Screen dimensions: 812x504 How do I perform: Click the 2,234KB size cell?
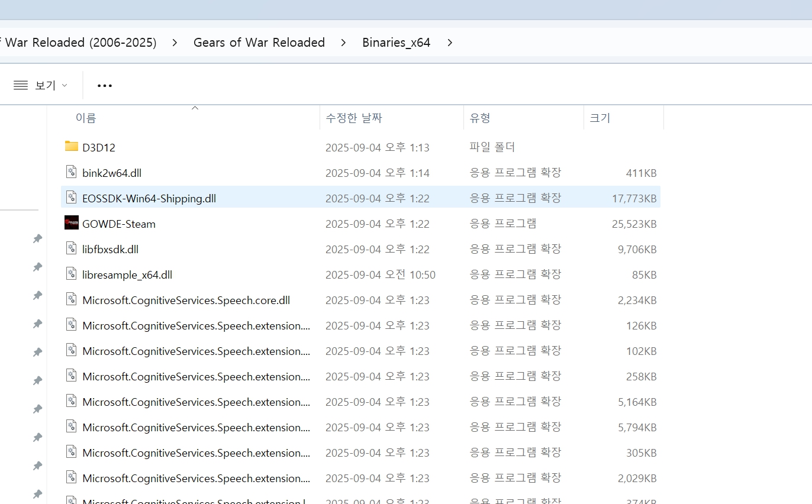pos(637,300)
